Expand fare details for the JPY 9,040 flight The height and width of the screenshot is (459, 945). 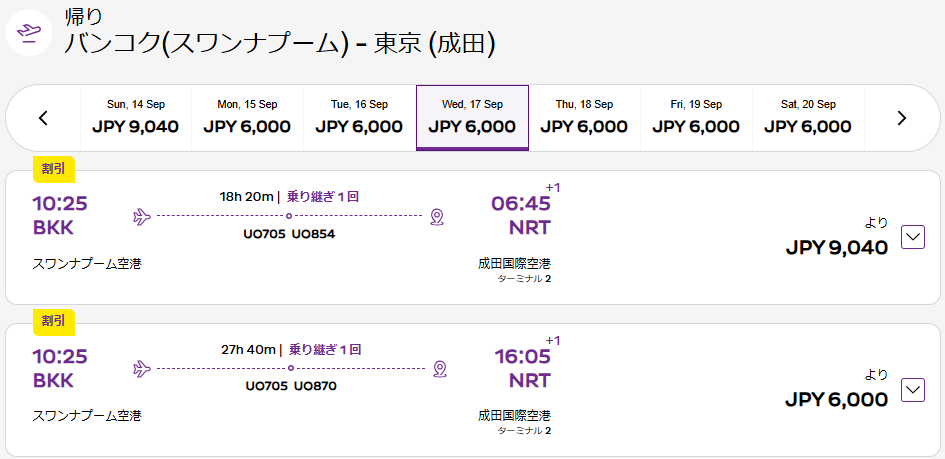912,237
